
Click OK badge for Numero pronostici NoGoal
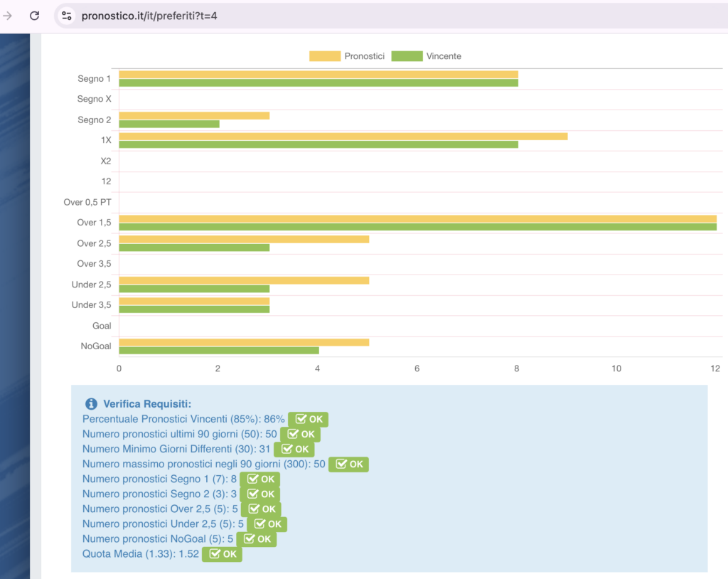tap(256, 538)
